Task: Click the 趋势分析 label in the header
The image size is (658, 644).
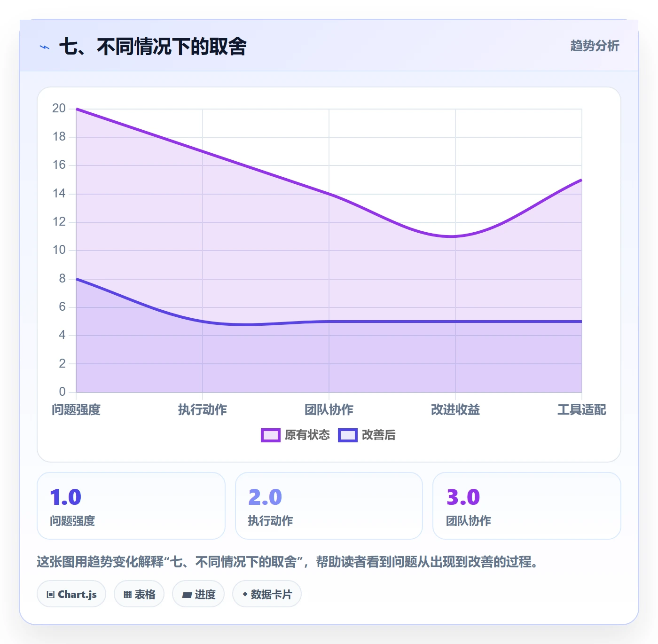Action: click(x=595, y=46)
